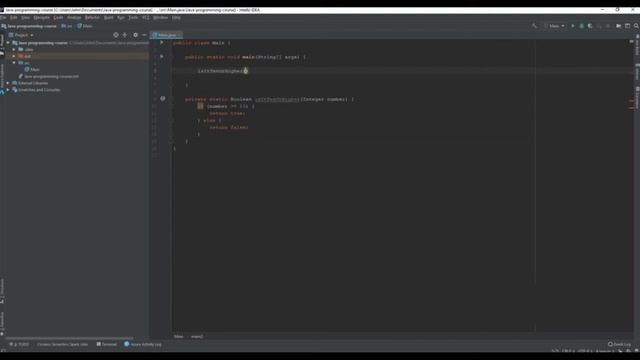Click the warning stripe mark on editor right edge
Image resolution: width=640 pixels, height=360 pixels.
(x=631, y=100)
